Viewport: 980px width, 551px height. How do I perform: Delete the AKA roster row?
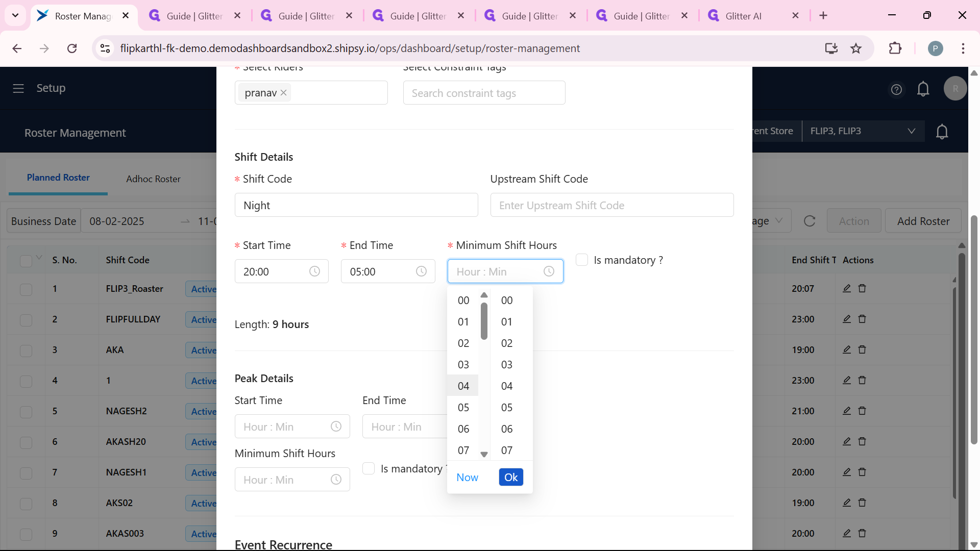(x=862, y=349)
